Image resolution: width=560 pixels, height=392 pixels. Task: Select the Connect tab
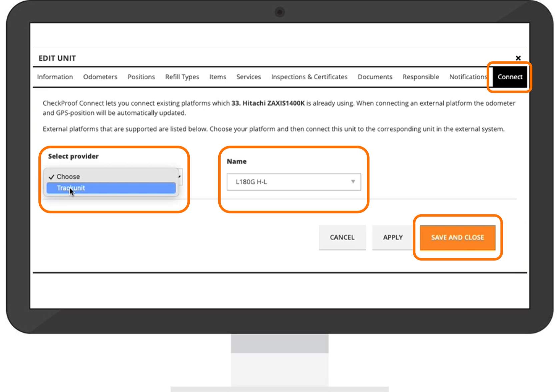coord(510,77)
